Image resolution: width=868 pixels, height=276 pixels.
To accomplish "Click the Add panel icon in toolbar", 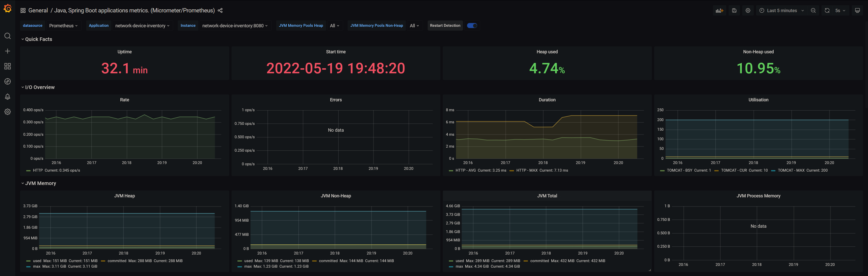I will point(719,10).
